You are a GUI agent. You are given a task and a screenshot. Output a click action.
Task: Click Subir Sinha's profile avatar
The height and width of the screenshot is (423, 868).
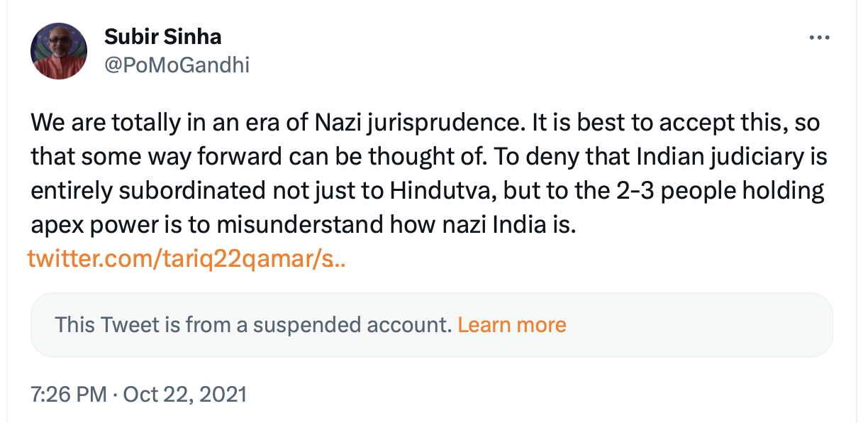(x=59, y=51)
